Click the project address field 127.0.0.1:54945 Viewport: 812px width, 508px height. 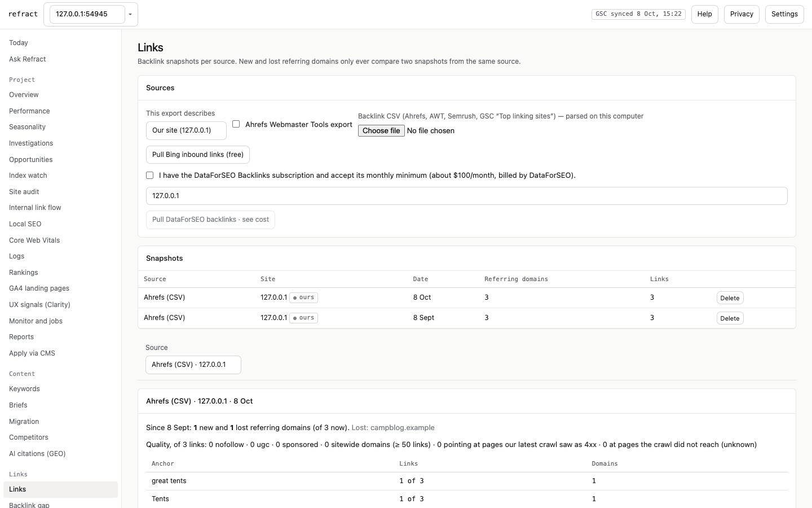pyautogui.click(x=87, y=14)
